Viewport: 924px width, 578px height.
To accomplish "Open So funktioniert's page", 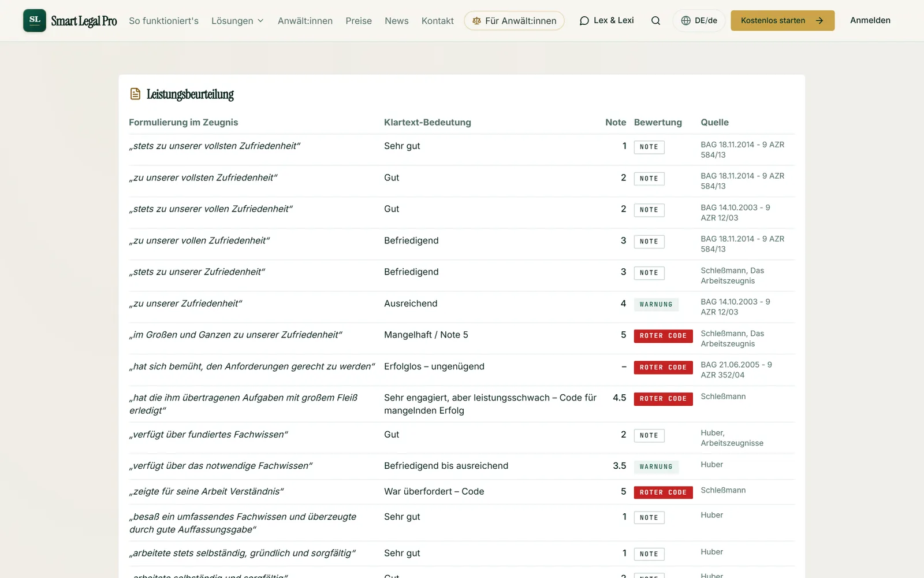I will [x=163, y=21].
